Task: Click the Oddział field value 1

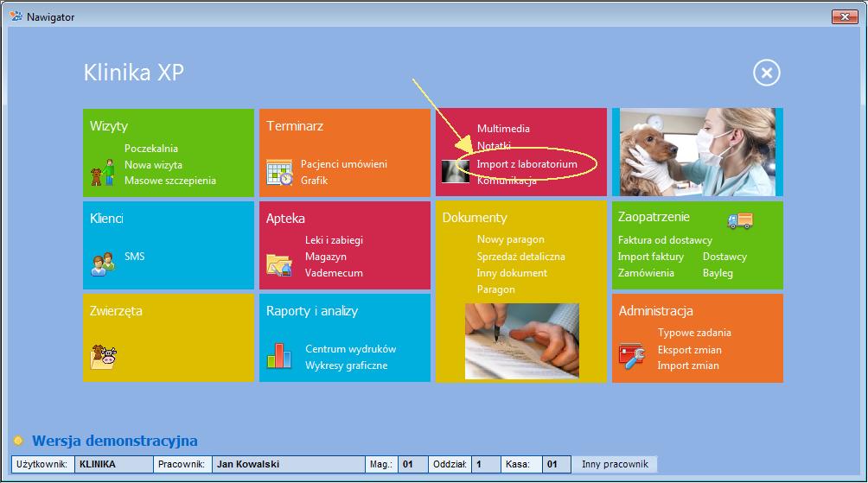Action: (486, 464)
